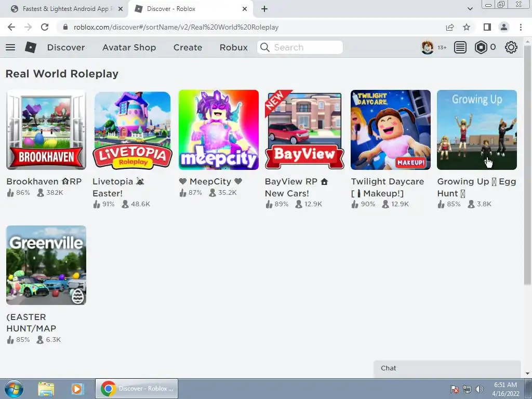Open a new browser tab
Viewport: 532px width, 399px height.
click(x=264, y=9)
